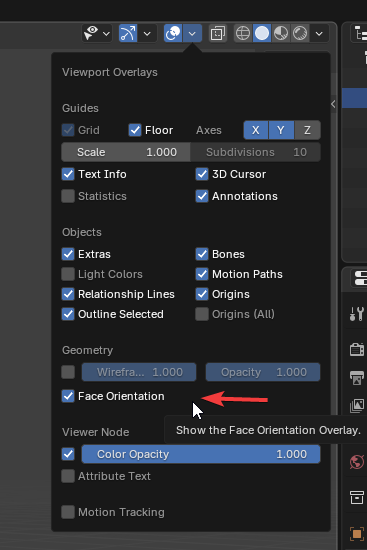Open the Object properties tab icon
The image size is (367, 550).
click(357, 534)
